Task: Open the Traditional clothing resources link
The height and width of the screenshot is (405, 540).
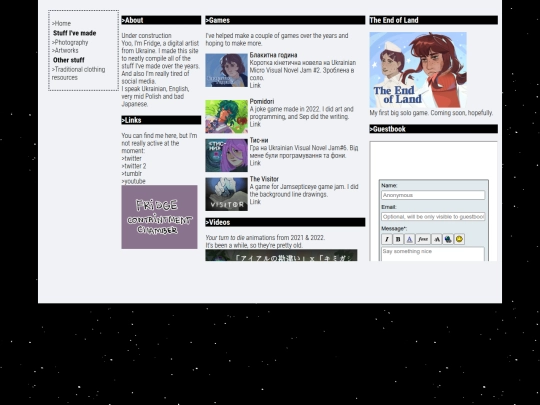Action: (x=79, y=73)
